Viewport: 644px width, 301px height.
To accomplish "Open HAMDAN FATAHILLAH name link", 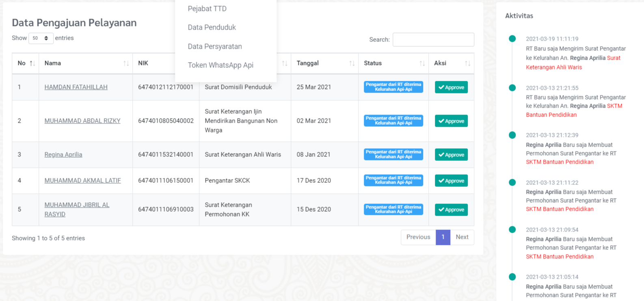I will [76, 87].
